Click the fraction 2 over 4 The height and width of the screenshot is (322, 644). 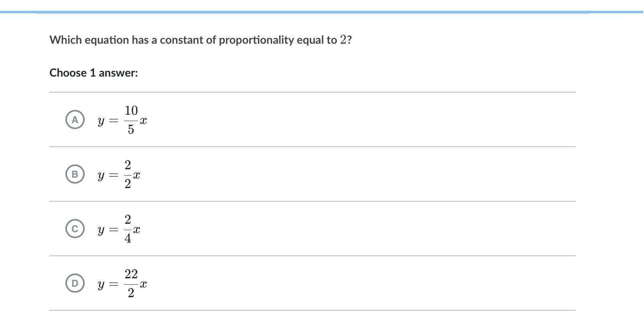pos(128,229)
